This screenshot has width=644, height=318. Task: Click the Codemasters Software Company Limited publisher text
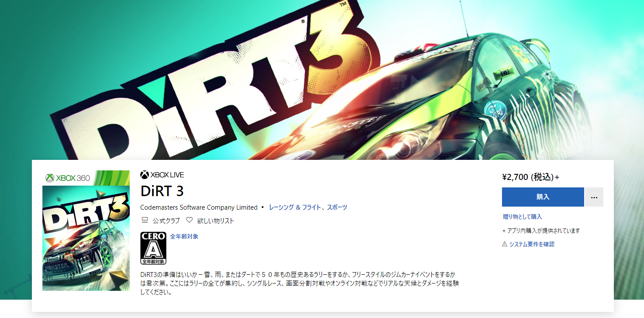point(199,207)
